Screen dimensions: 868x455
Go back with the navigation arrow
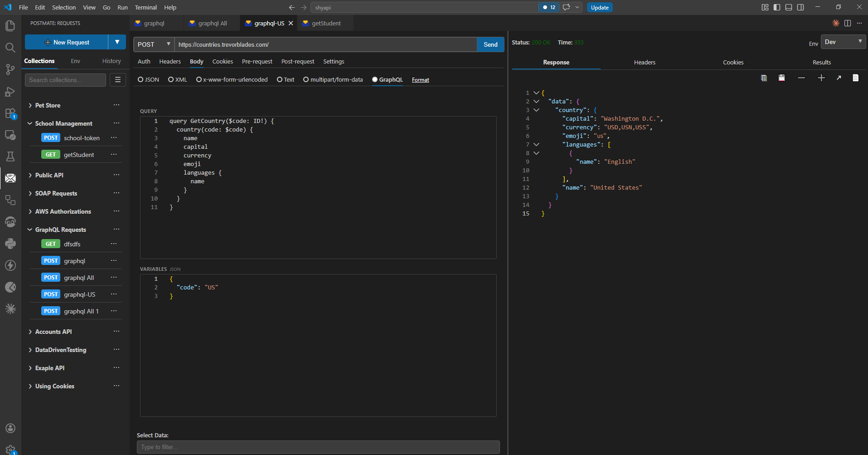[x=292, y=7]
